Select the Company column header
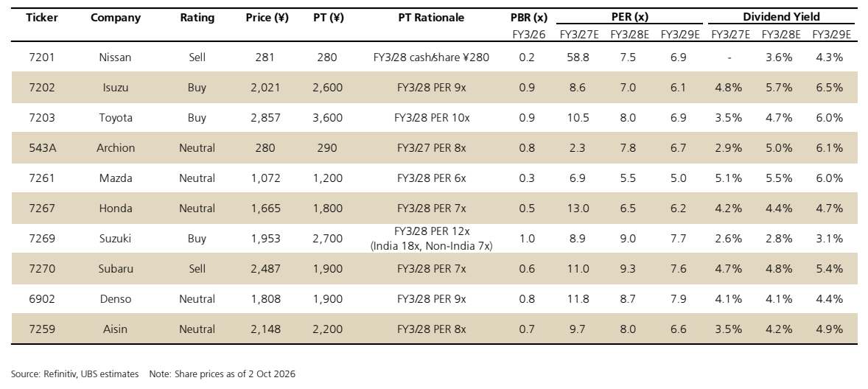This screenshot has height=389, width=868. click(x=115, y=18)
